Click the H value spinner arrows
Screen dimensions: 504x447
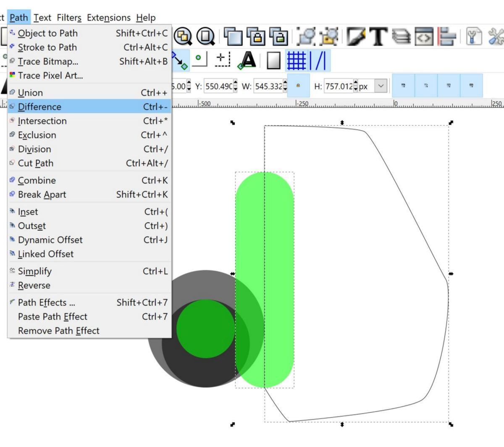(x=356, y=86)
